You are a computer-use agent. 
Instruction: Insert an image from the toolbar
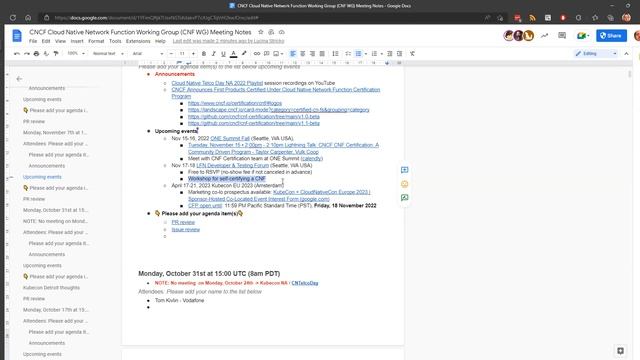pos(276,53)
